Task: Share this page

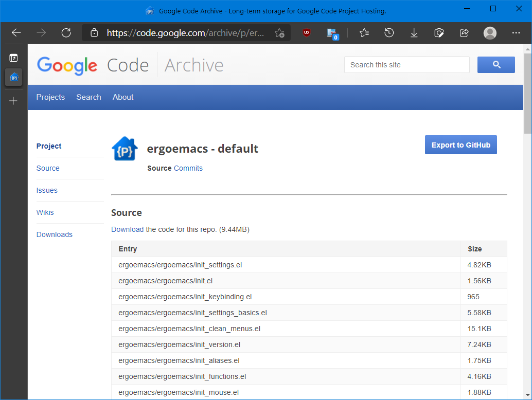Action: pos(464,33)
